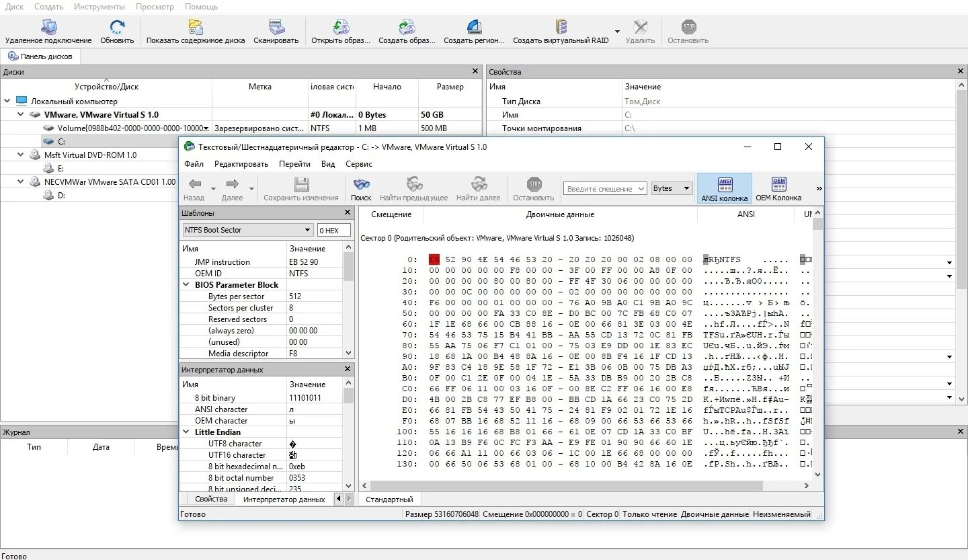Open the Введите смещение offset combo box
Image resolution: width=968 pixels, height=560 pixels.
click(606, 188)
